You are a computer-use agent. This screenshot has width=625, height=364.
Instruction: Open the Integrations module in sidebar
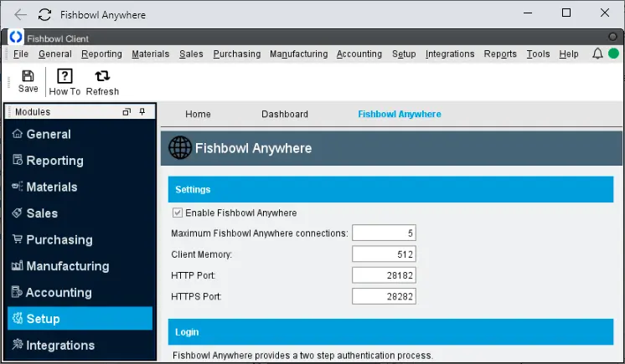[80, 345]
